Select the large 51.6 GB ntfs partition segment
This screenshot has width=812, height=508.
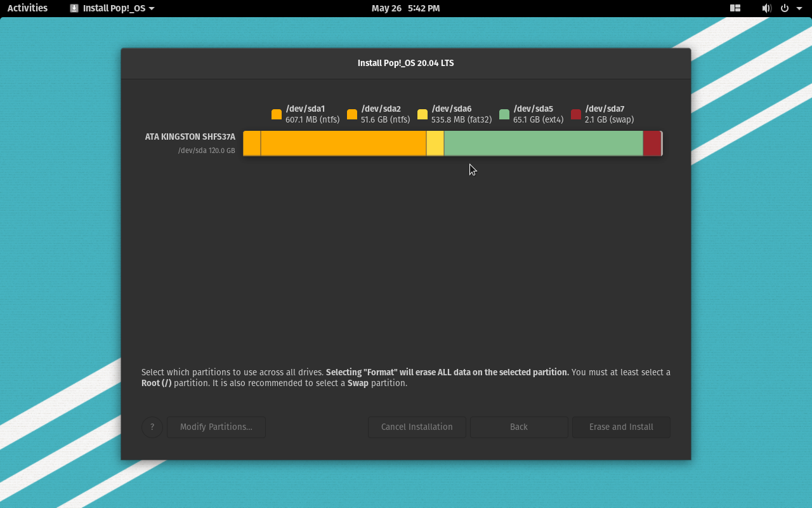343,144
